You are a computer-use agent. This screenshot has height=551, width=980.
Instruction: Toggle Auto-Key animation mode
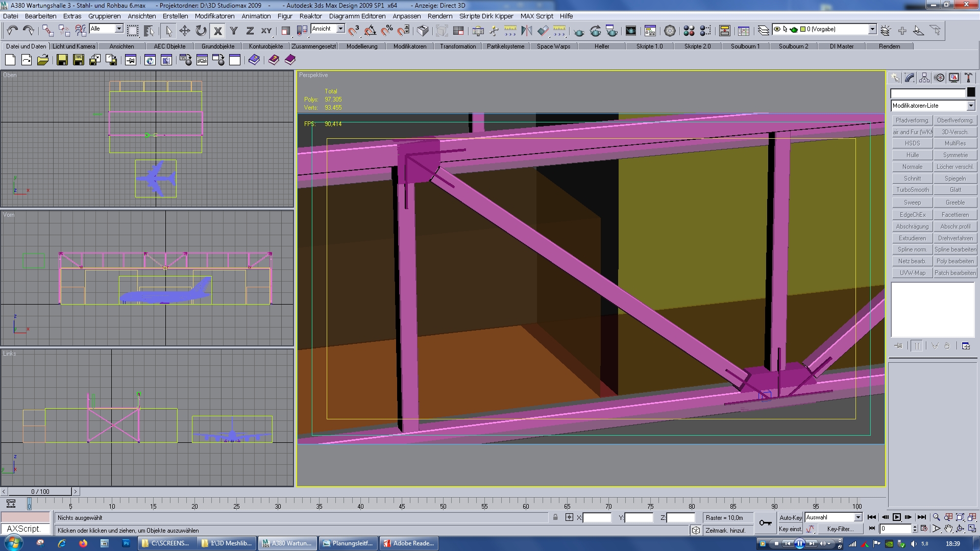tap(790, 517)
